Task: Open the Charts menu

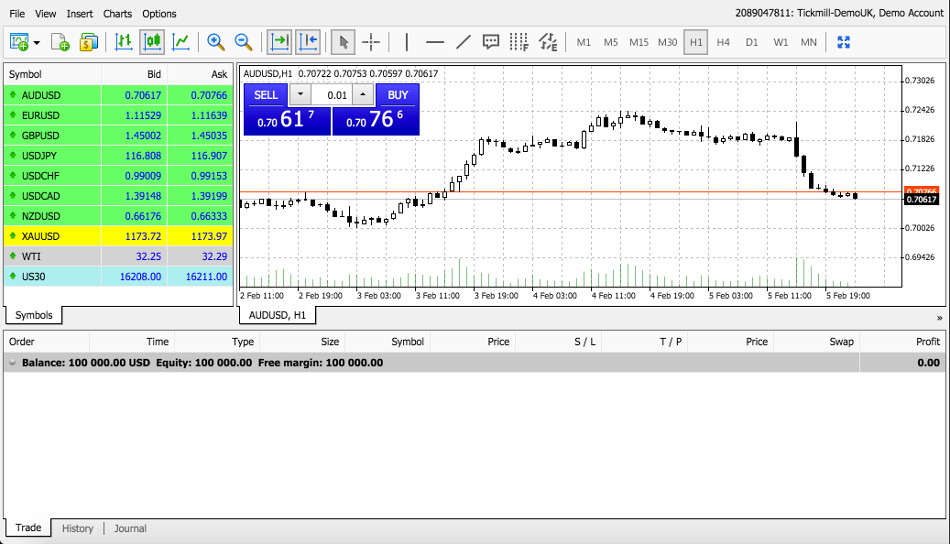Action: (x=117, y=14)
